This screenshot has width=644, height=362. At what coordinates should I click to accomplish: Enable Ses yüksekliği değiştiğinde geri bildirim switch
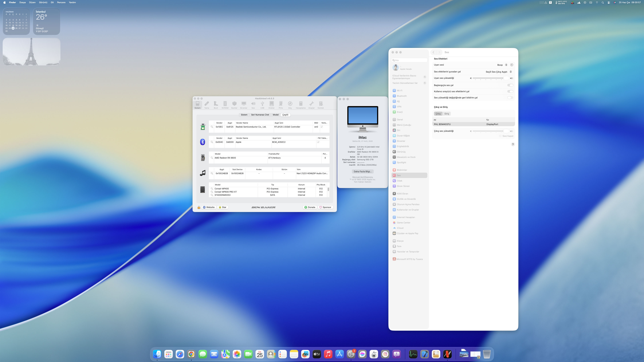click(x=510, y=98)
